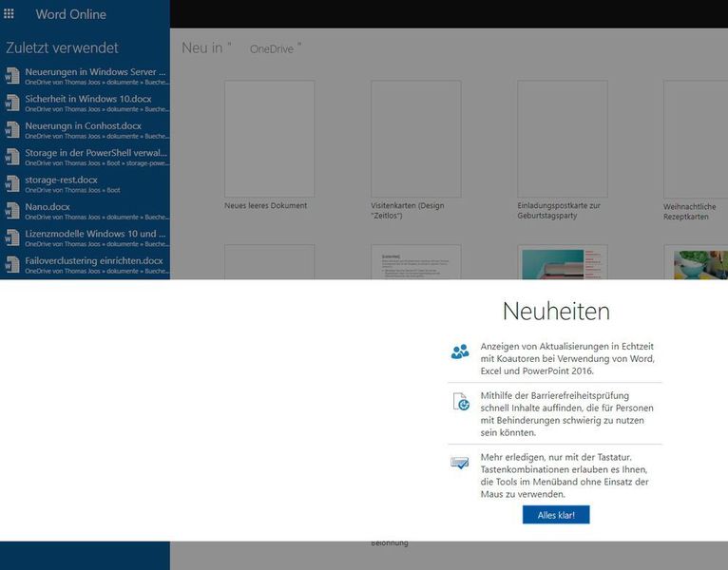Click the Weihnachtliche Rezeptkarten label

pyautogui.click(x=689, y=212)
